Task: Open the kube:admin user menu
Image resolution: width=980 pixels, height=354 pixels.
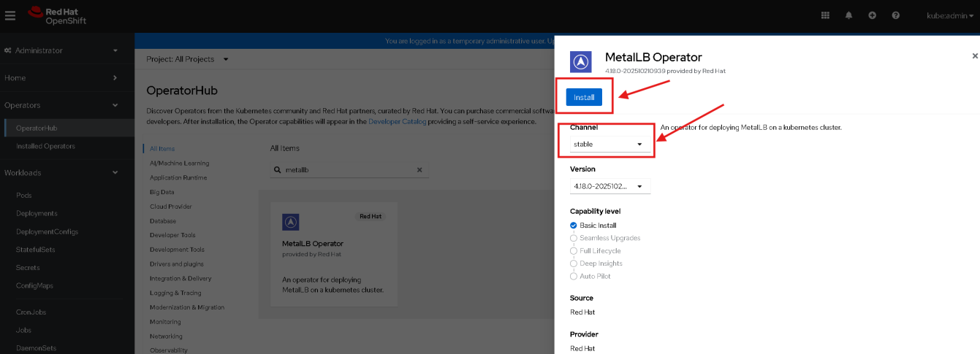Action: [x=946, y=15]
